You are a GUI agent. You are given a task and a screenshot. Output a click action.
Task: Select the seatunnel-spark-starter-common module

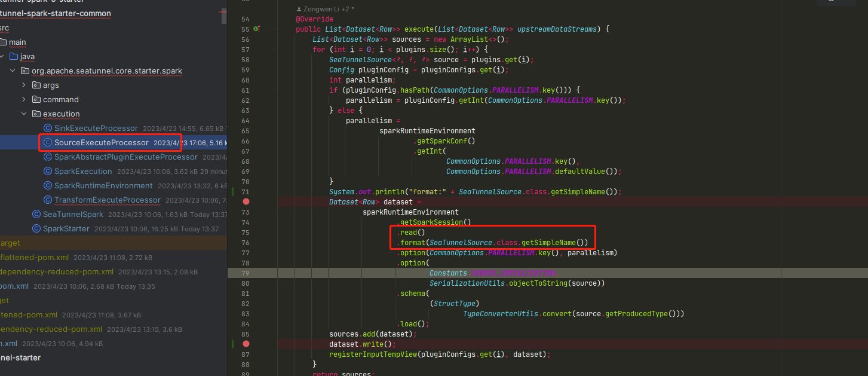click(x=55, y=13)
